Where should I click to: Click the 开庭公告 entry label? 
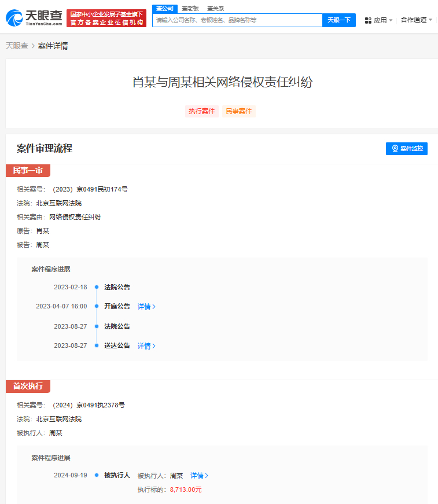click(117, 306)
